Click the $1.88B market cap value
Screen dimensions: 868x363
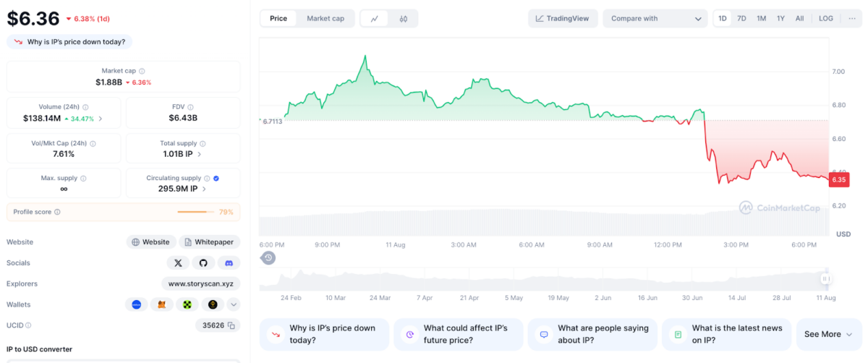click(x=109, y=82)
